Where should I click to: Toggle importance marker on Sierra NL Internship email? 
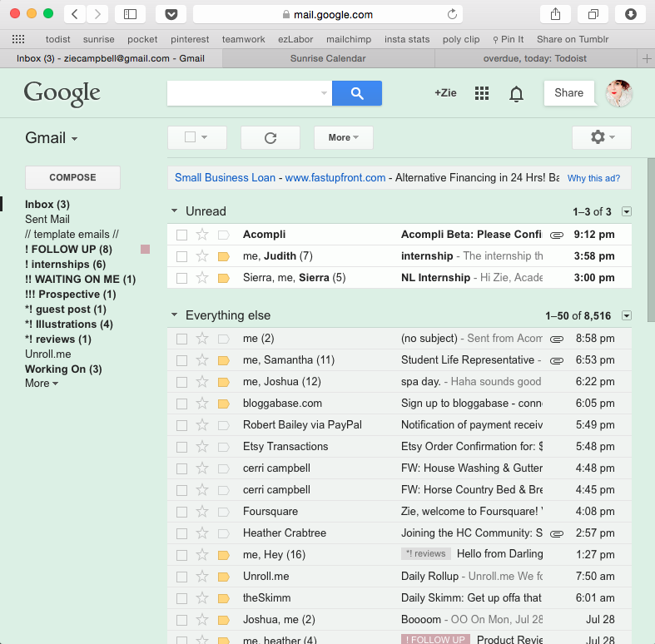pyautogui.click(x=224, y=278)
